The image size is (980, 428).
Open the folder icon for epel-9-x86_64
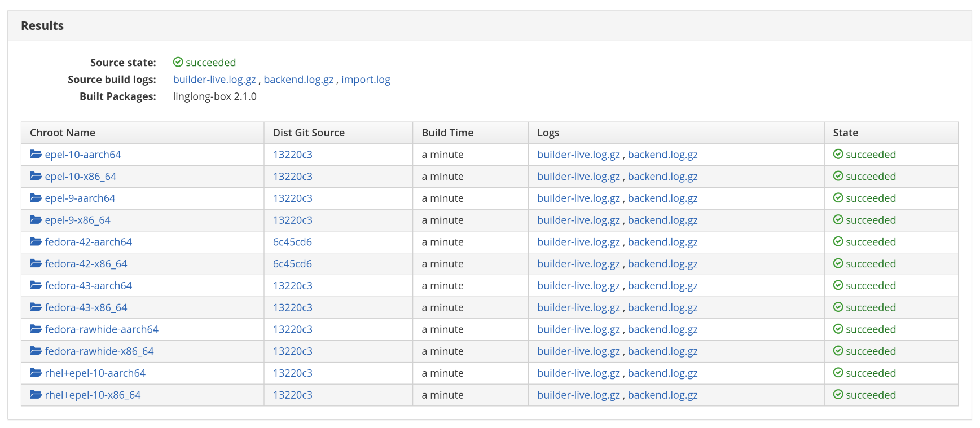pyautogui.click(x=36, y=220)
